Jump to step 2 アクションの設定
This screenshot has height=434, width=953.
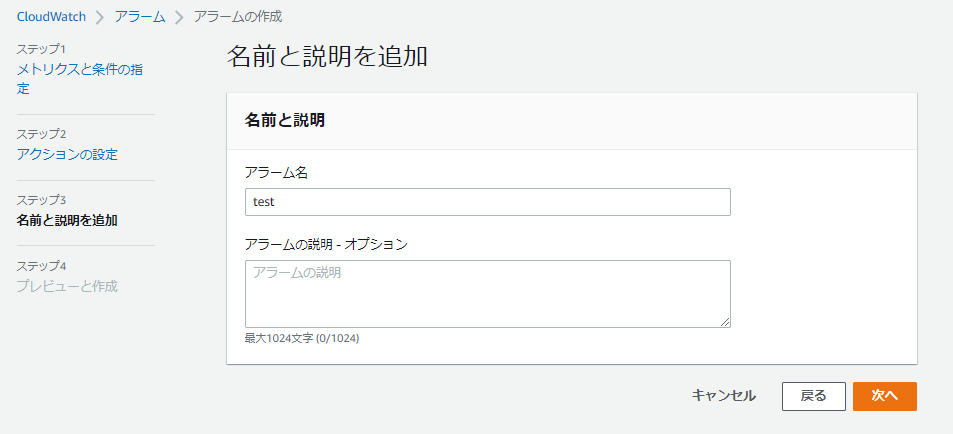point(67,154)
